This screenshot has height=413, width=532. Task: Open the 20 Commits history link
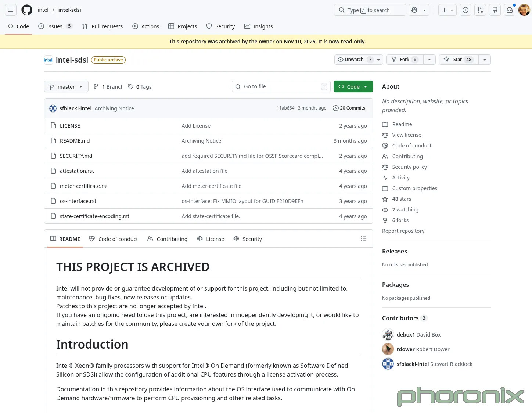pyautogui.click(x=349, y=108)
